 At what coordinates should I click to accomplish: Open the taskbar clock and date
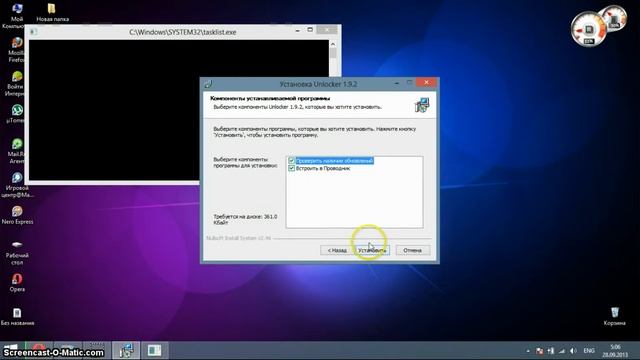point(615,351)
